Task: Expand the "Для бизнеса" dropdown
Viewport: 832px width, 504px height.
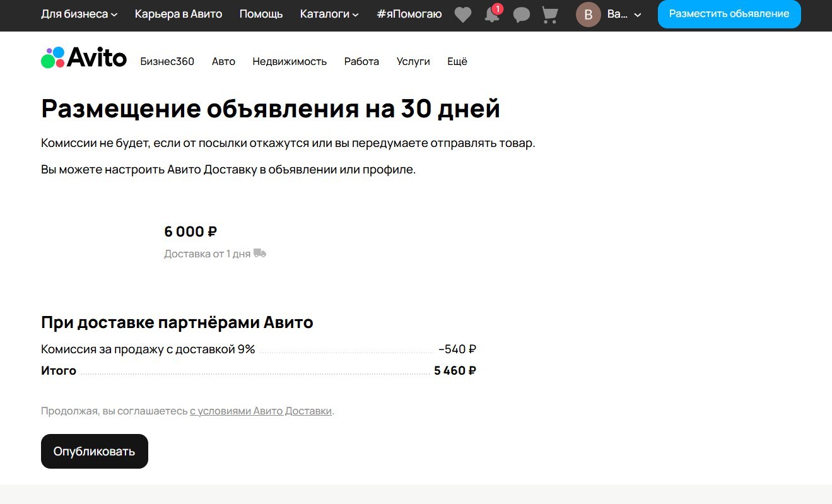Action: (x=79, y=14)
